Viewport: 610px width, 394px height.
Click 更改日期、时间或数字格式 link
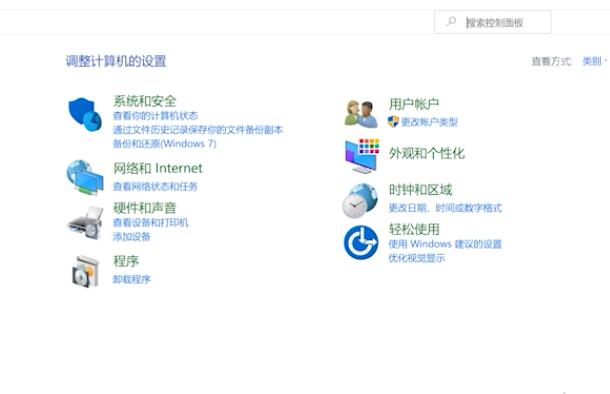[445, 208]
